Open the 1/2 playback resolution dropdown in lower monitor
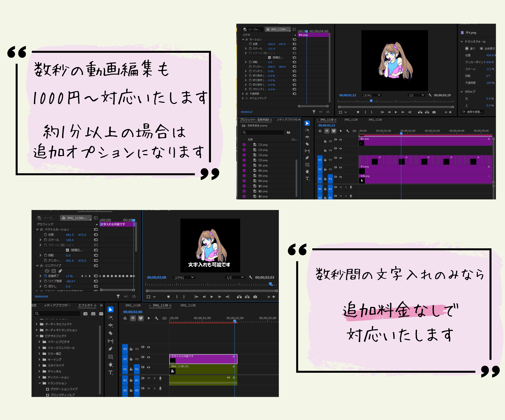 coord(235,277)
